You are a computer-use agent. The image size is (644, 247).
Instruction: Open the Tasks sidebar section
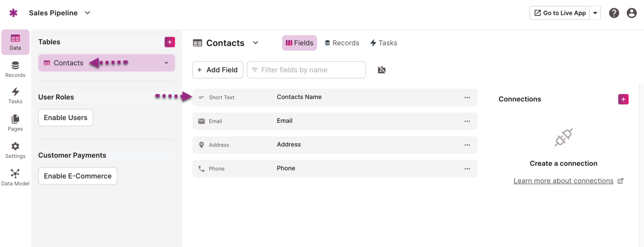[15, 96]
